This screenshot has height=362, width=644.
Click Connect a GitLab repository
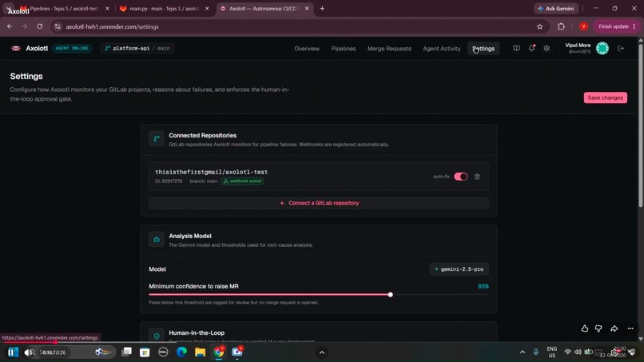coord(319,203)
